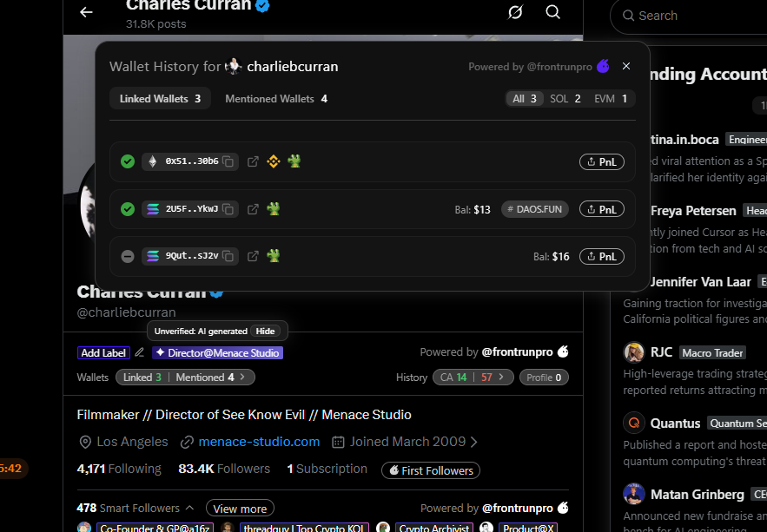Open PnL for 0x51..30b6 wallet
This screenshot has width=767, height=532.
(602, 161)
